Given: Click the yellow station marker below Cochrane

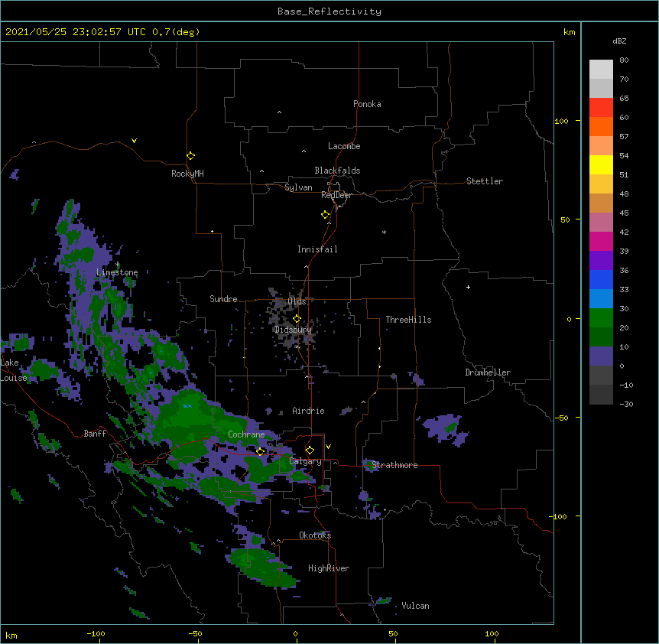Looking at the screenshot, I should click(x=260, y=451).
